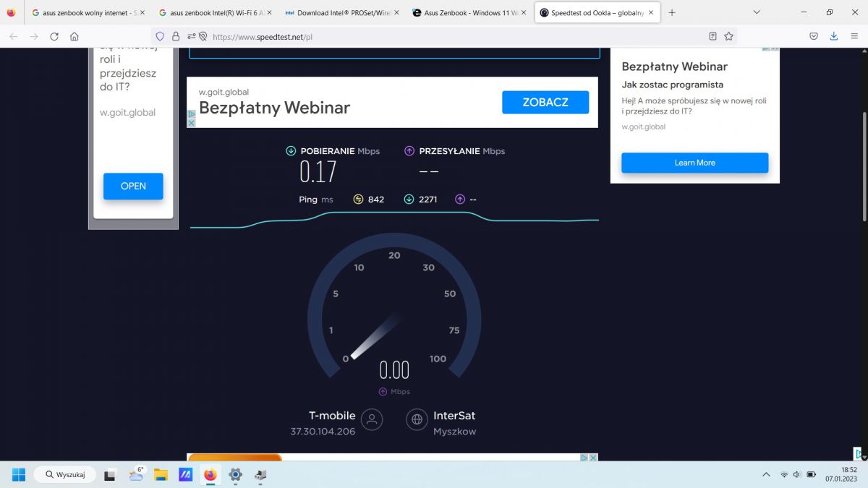Click the OPEN button in left ad
This screenshot has height=488, width=868.
[133, 186]
